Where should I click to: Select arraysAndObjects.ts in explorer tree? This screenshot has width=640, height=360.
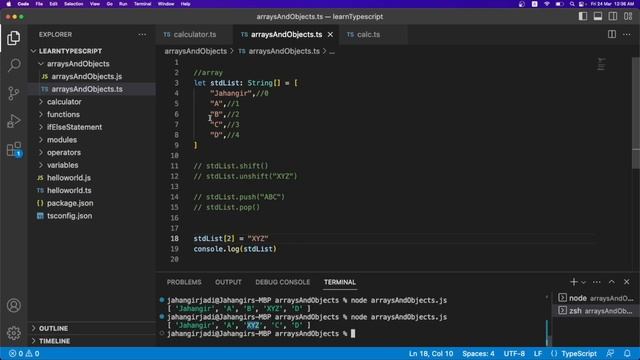pos(91,89)
